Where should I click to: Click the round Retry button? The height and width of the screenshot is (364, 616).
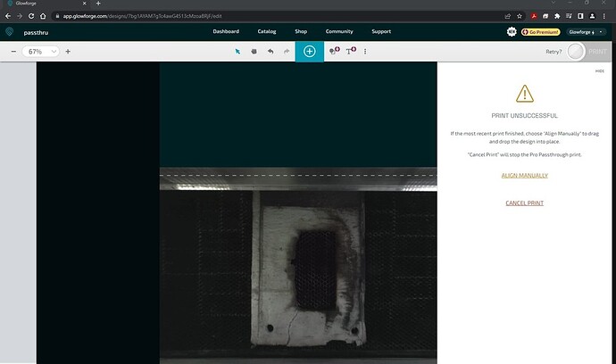576,52
